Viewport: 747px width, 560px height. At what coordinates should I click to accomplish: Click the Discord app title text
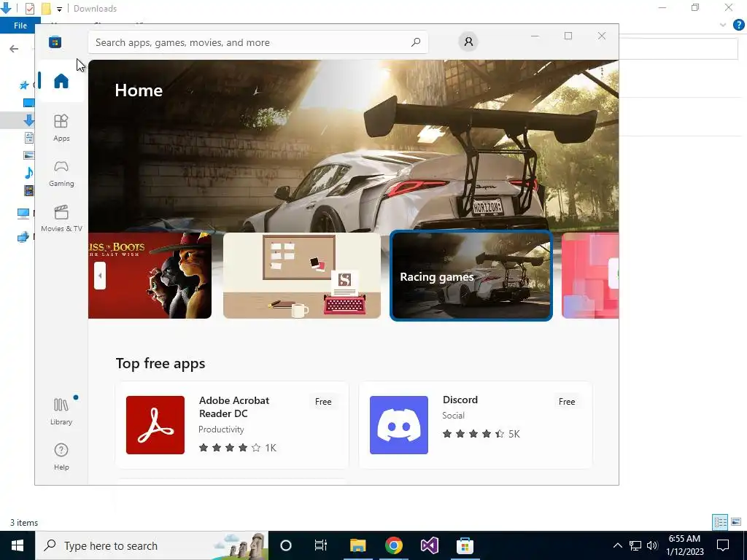coord(460,400)
